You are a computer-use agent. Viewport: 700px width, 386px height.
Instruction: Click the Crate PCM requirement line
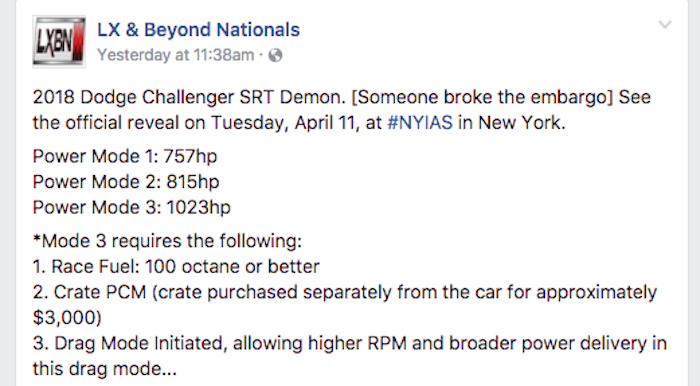345,292
